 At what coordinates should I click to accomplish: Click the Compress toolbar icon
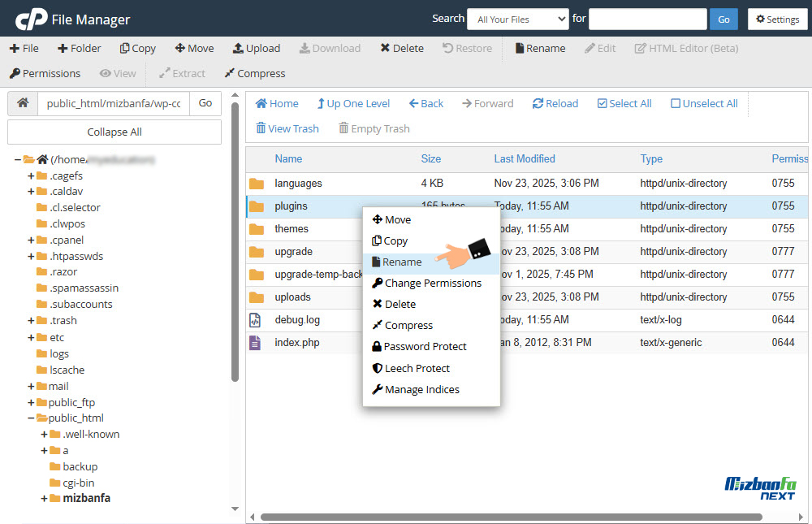coord(230,73)
